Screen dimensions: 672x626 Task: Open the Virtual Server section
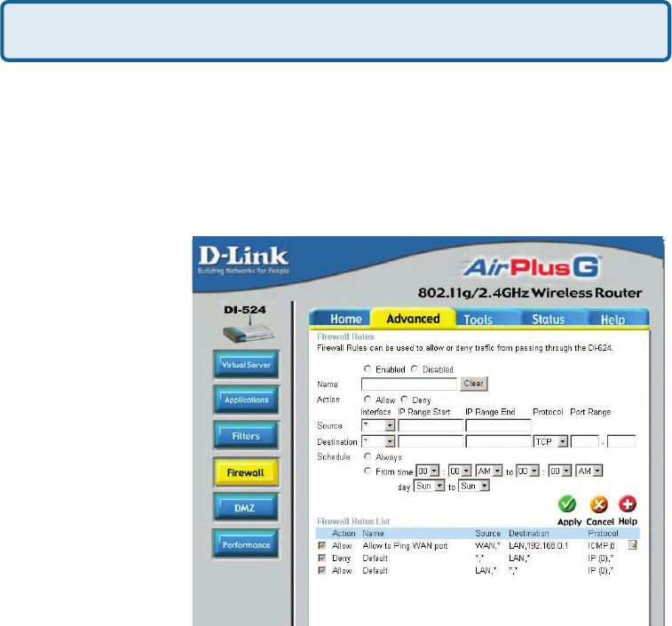click(247, 364)
